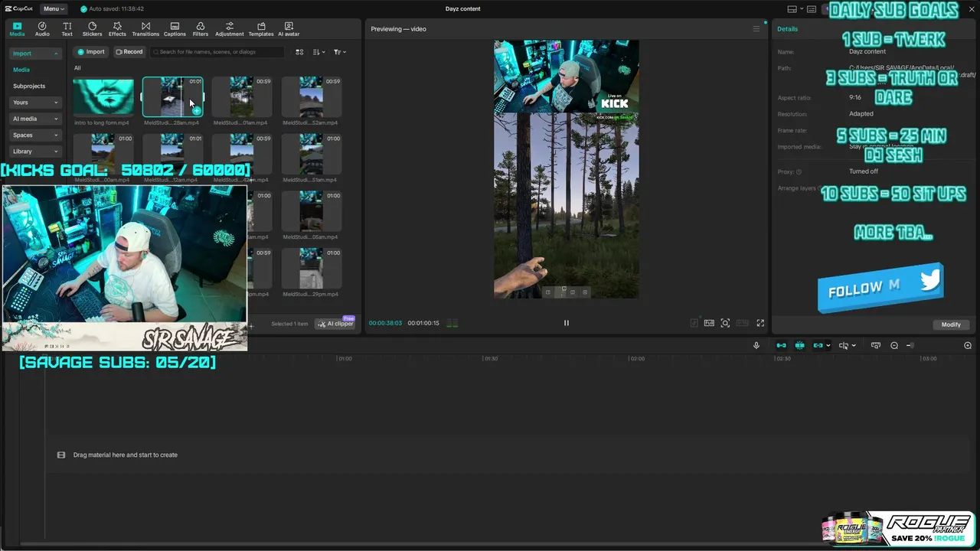Open the Templates tab
Viewport: 980px width, 551px height.
point(261,29)
